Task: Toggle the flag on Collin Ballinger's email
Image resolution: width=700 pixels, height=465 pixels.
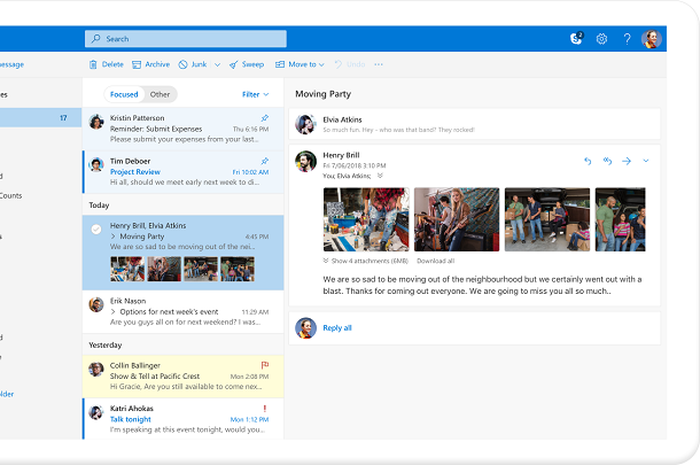Action: click(264, 365)
